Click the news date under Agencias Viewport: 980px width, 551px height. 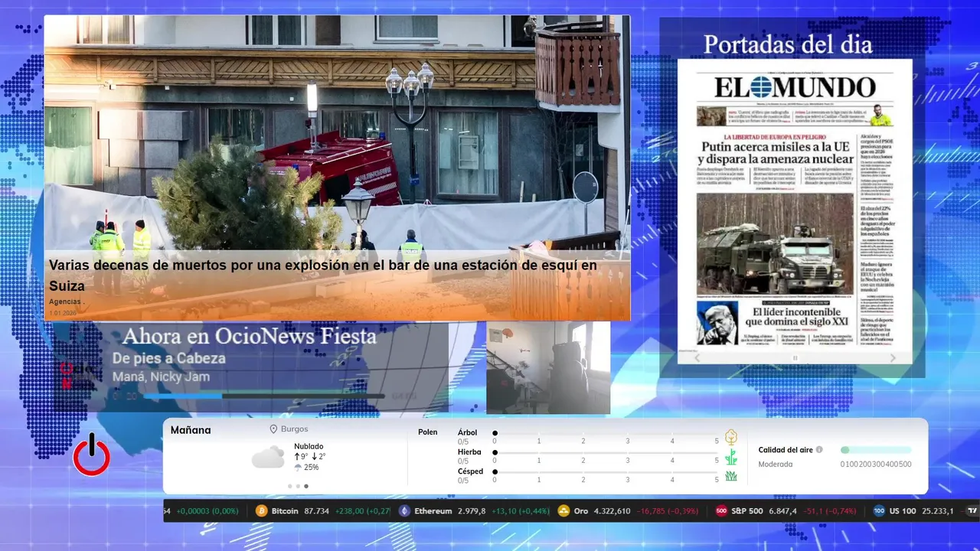pos(63,313)
